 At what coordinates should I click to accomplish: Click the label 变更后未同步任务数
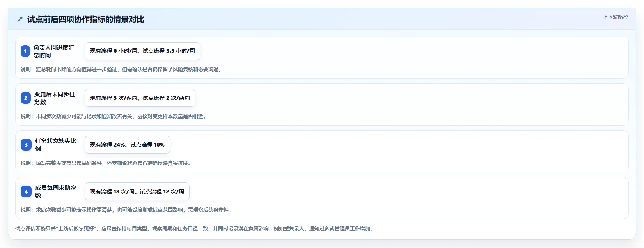coord(55,98)
